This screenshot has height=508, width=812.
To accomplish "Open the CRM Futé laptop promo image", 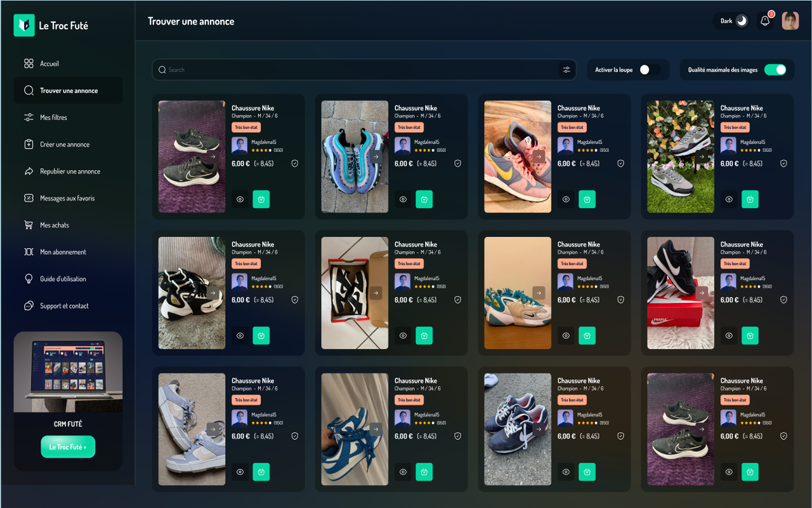I will coord(68,372).
